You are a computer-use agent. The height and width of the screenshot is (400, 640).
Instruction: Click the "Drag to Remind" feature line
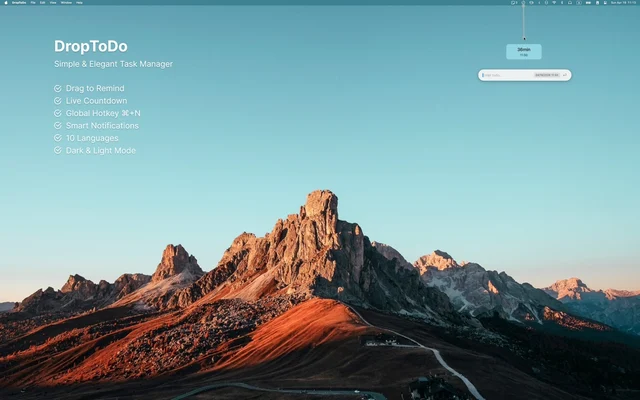tap(89, 88)
